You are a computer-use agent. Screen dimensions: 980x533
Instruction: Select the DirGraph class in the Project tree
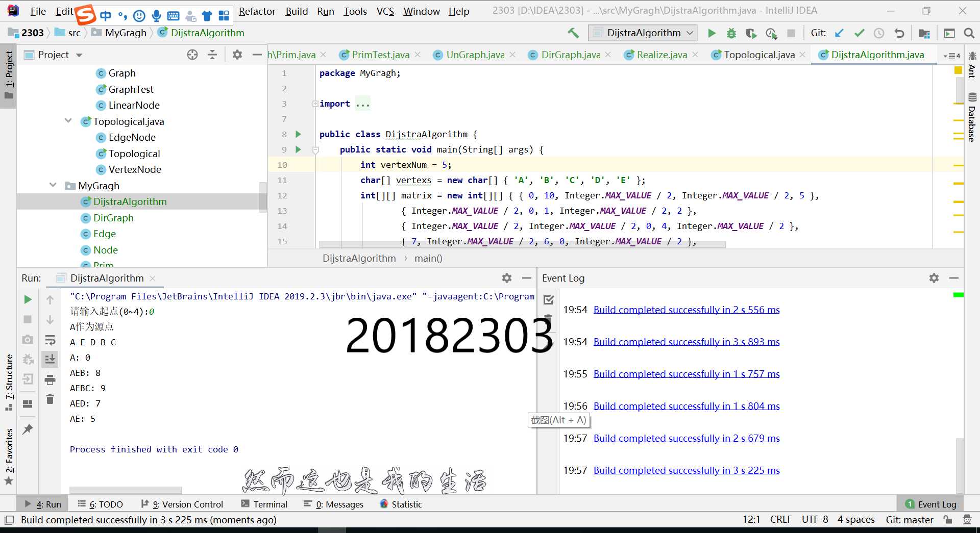[x=113, y=218]
